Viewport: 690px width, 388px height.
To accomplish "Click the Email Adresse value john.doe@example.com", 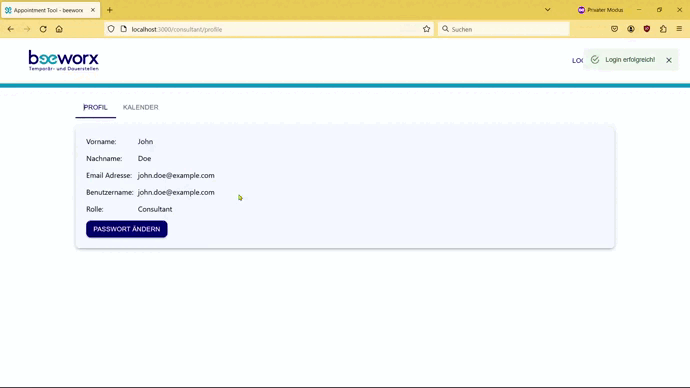I will [176, 175].
